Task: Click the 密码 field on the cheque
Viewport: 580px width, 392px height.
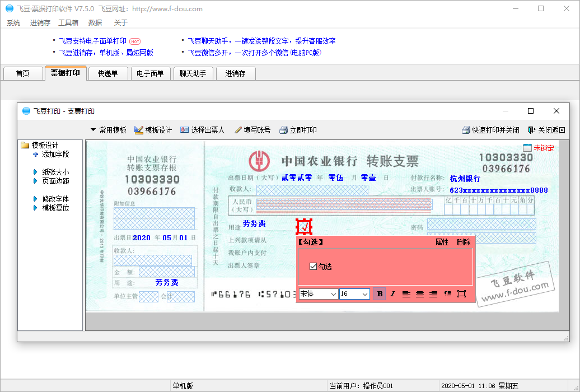Action: (481, 225)
